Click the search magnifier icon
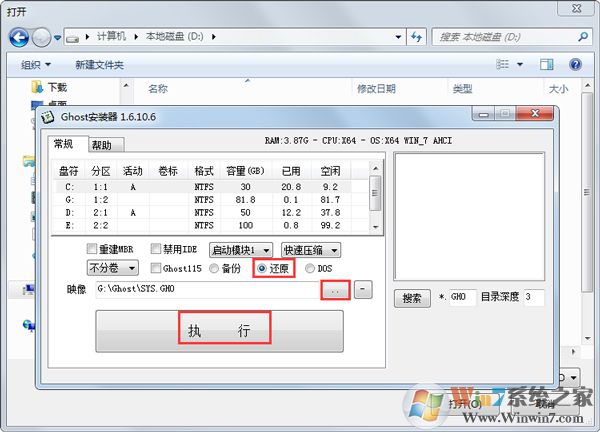The image size is (600, 432). click(584, 38)
